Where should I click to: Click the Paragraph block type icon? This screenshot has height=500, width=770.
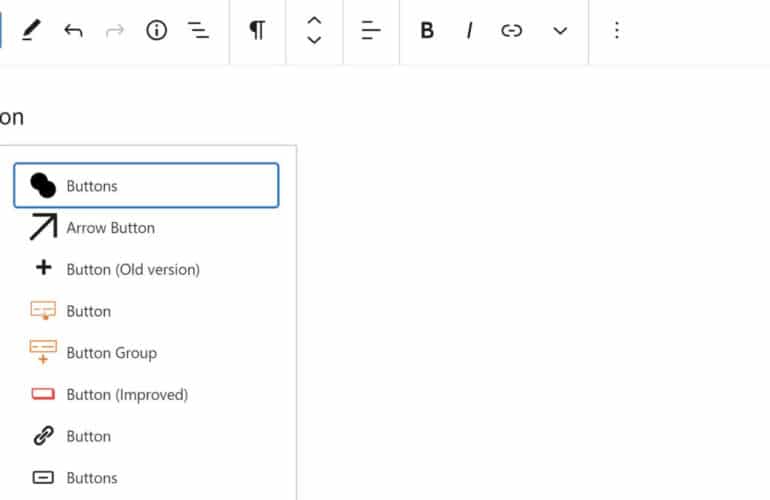pos(257,31)
